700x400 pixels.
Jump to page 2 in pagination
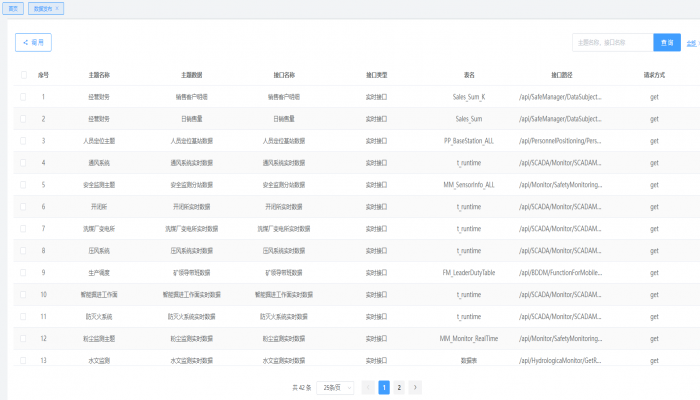coord(399,387)
